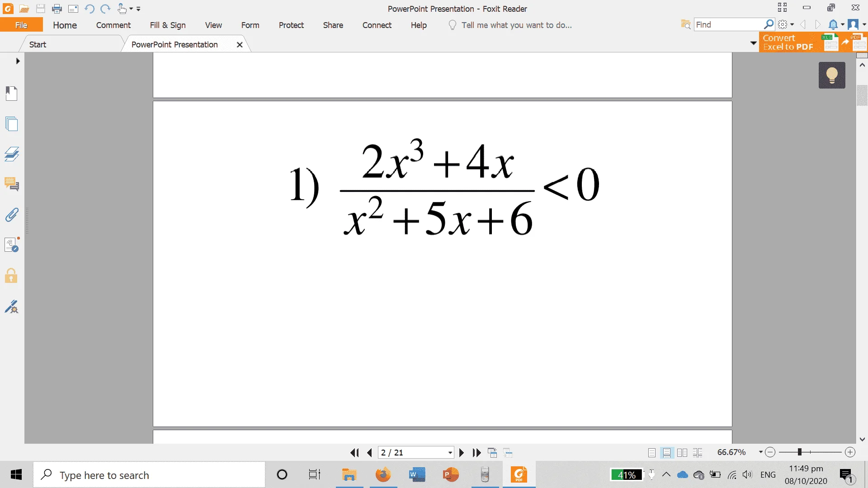Screen dimensions: 868x488
Task: Expand the user account dropdown arrow
Action: click(863, 24)
